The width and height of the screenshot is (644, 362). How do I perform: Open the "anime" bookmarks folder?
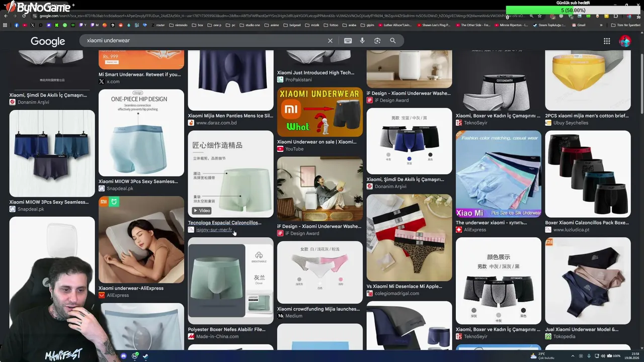pos(272,25)
